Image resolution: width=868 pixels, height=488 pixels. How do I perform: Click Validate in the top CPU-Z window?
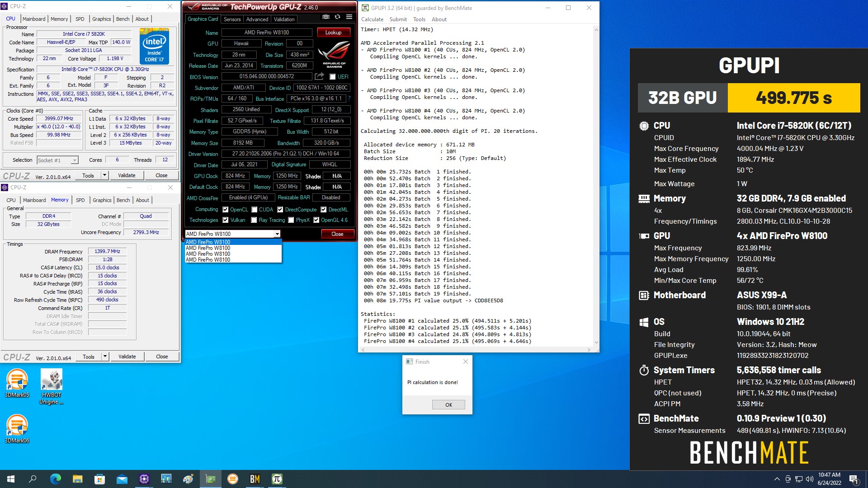click(127, 175)
